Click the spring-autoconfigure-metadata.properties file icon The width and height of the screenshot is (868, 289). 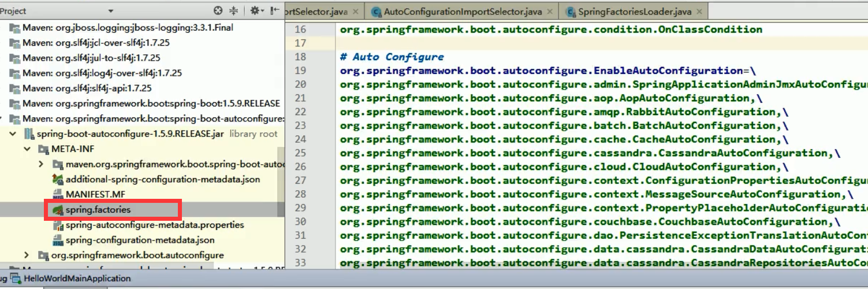pos(58,225)
